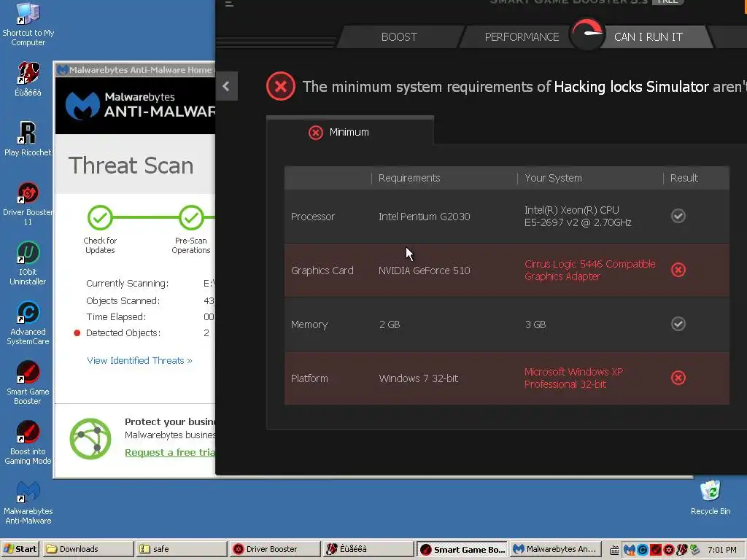The image size is (747, 560).
Task: Click the Smart Game Booster system tray icon
Action: (x=656, y=550)
